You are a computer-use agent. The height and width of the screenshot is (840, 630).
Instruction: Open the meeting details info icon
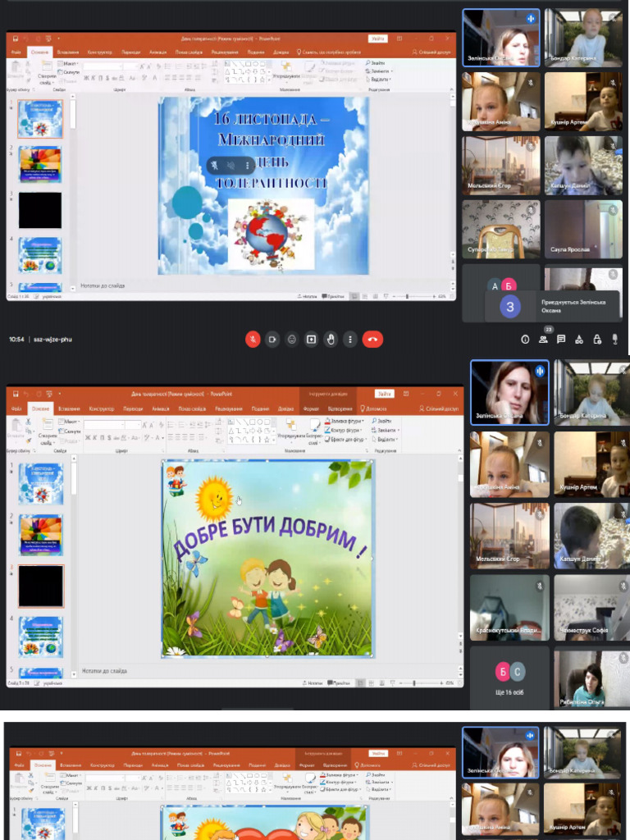tap(526, 339)
